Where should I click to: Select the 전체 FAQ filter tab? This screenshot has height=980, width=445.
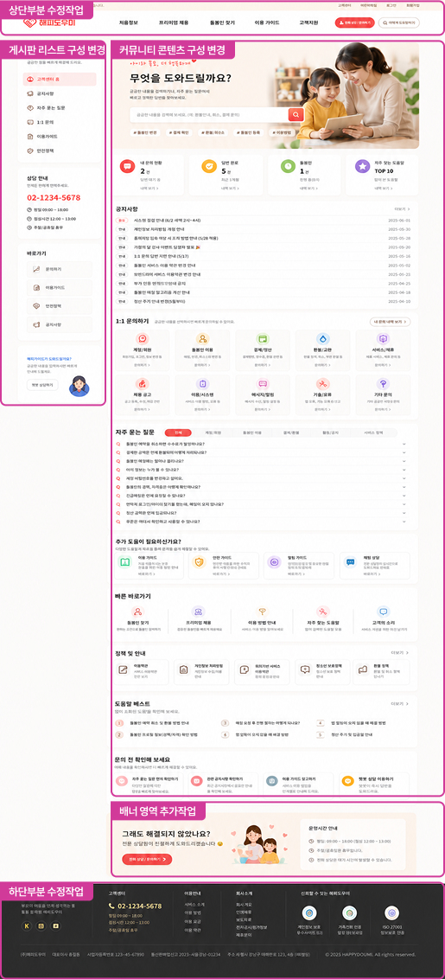point(179,432)
